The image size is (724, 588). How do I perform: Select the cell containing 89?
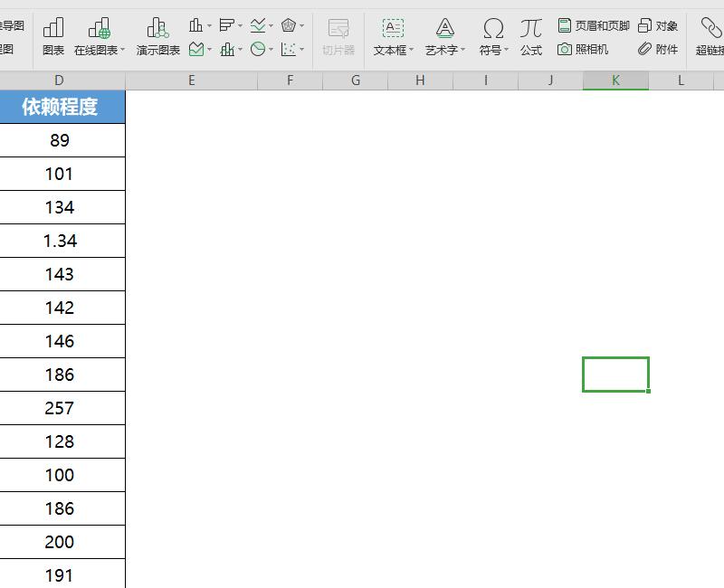click(x=62, y=140)
